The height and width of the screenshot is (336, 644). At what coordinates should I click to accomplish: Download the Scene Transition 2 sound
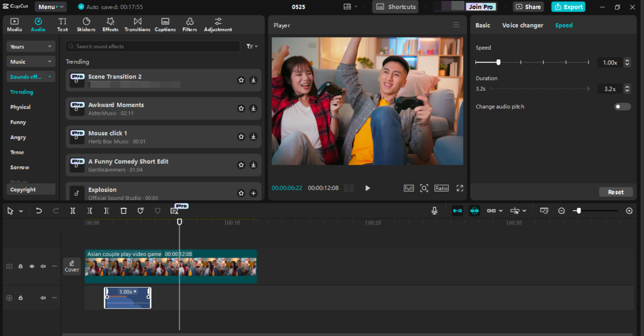253,80
